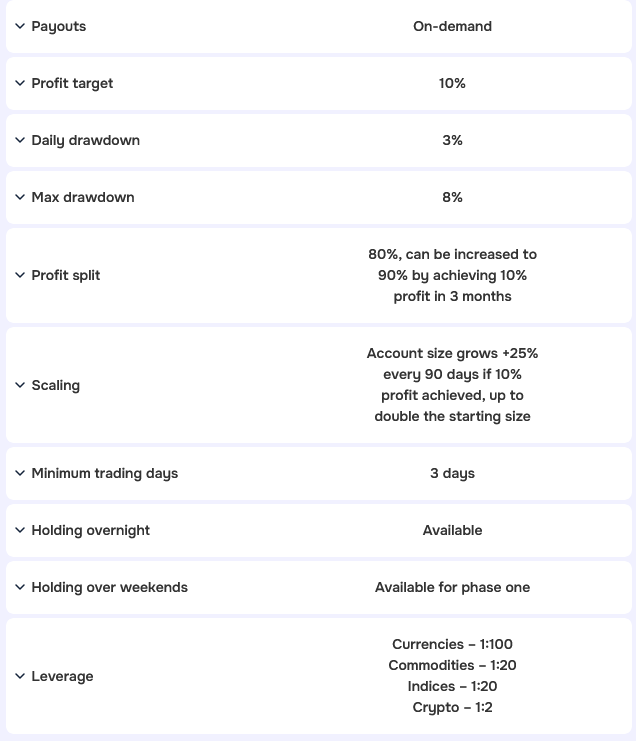Click the Payouts label
The image size is (636, 741).
pos(59,26)
